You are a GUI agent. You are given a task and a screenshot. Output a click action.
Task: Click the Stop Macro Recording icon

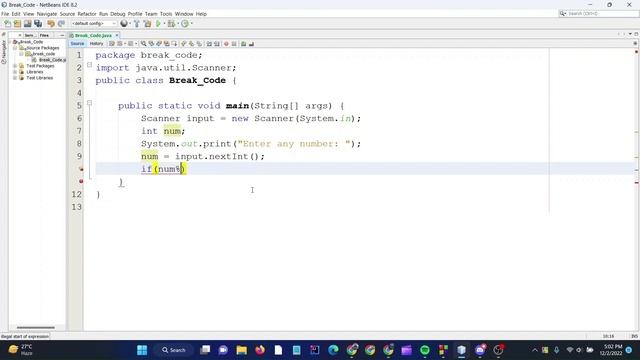(234, 44)
